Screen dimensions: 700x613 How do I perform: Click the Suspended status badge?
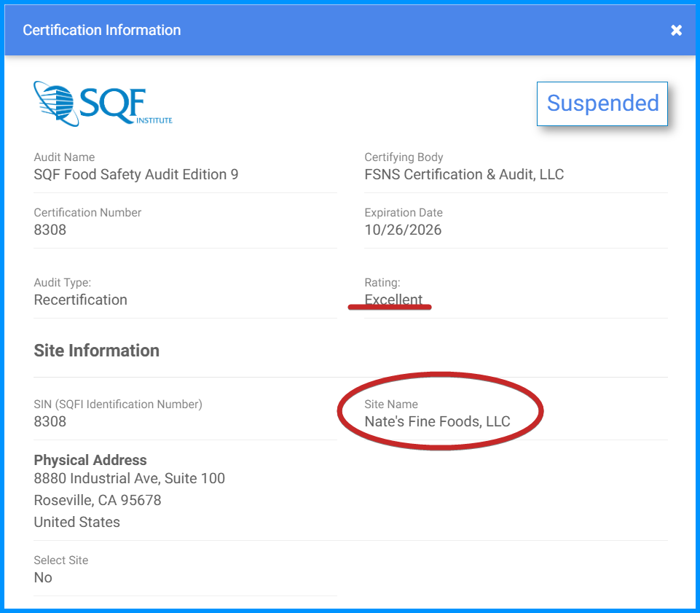coord(602,104)
